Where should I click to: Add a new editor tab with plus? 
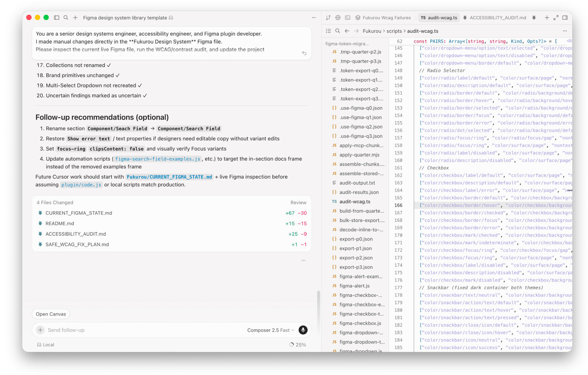click(x=547, y=18)
